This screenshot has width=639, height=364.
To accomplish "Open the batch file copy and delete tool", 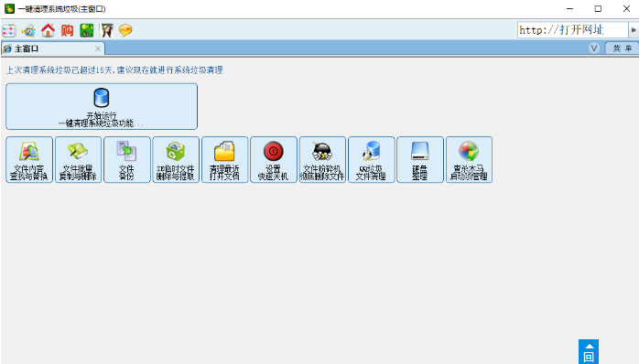I will tap(78, 160).
